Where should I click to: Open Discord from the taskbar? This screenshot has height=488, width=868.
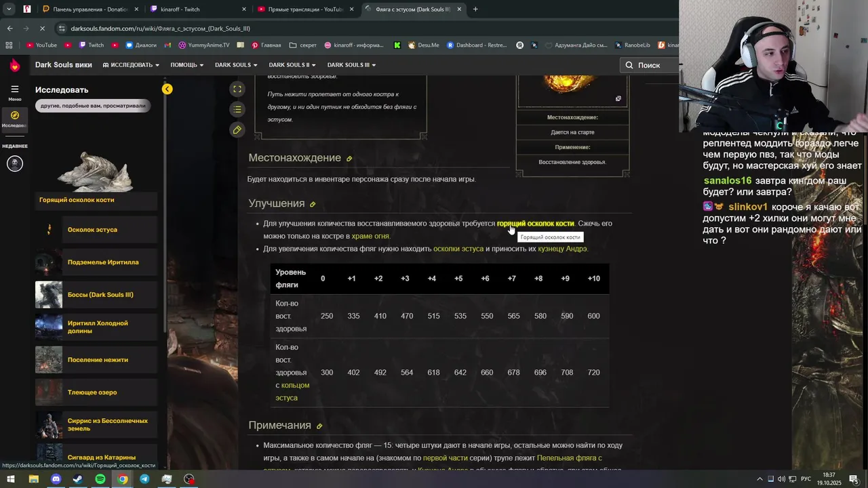[x=56, y=479]
